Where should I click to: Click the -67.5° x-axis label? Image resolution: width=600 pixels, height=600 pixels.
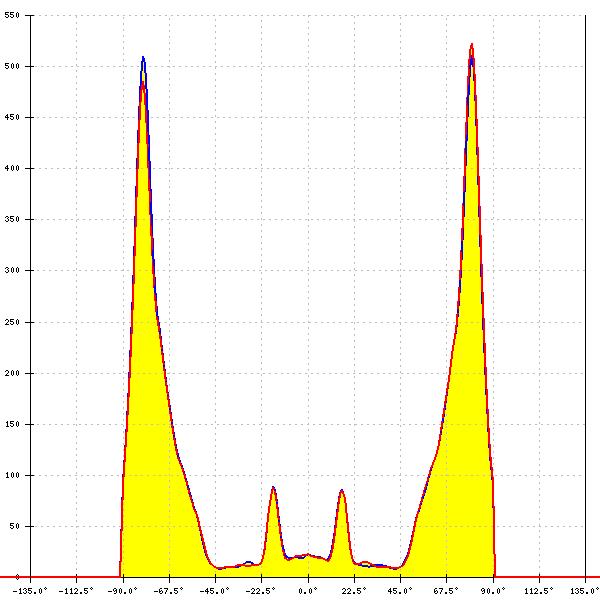pyautogui.click(x=168, y=591)
